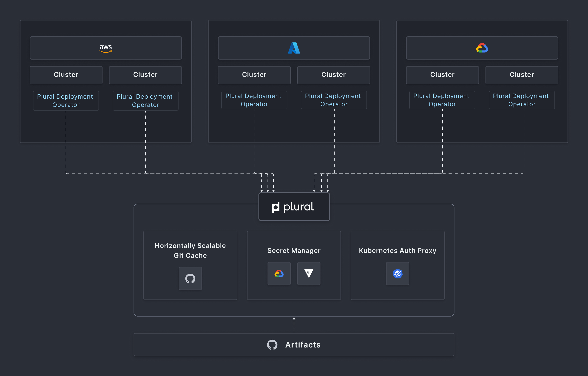Click Google Cloud icon in Secret Manager
Screen dimensions: 588x376
(279, 273)
